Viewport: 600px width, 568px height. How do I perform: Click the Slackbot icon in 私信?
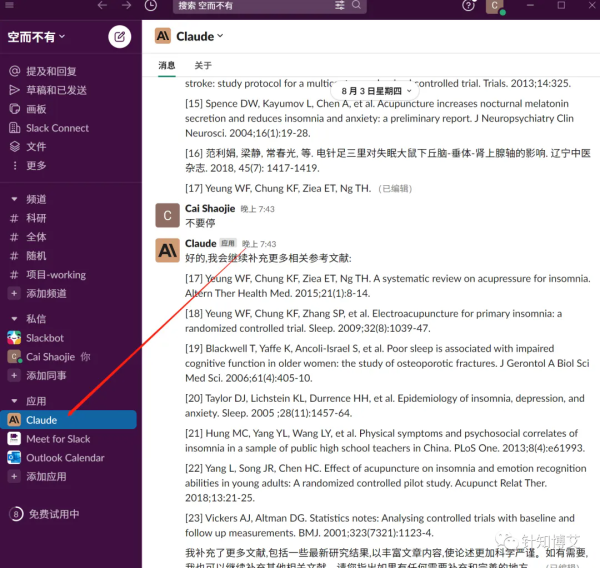point(14,338)
